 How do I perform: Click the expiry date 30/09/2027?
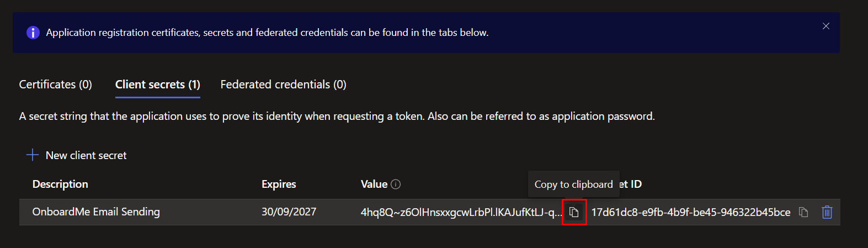(289, 212)
